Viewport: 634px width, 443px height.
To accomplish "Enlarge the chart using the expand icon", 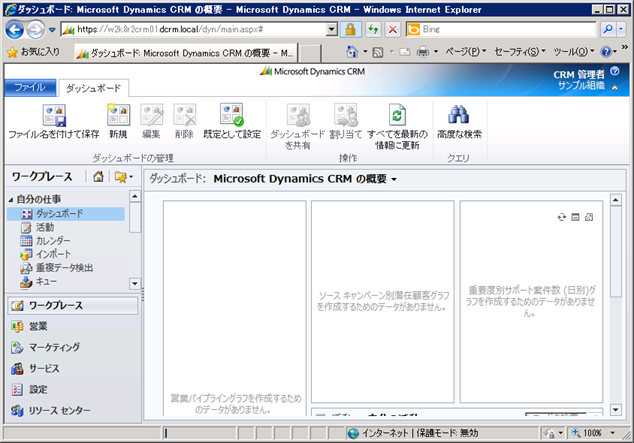I will click(x=589, y=217).
